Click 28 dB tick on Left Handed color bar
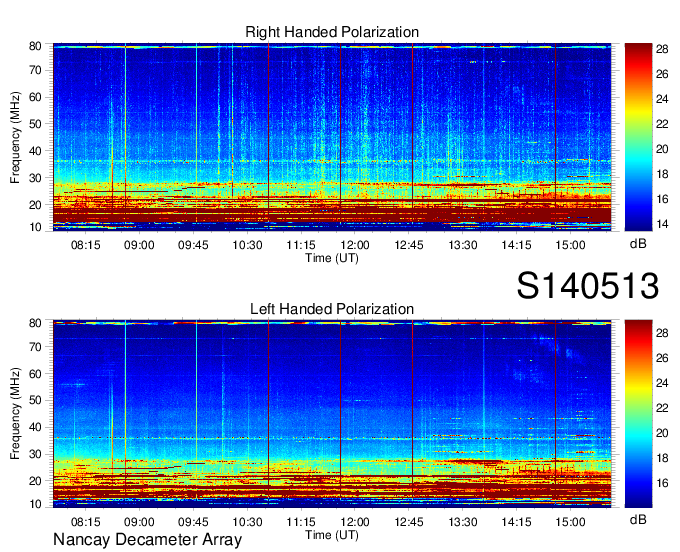680x552 pixels. [x=662, y=333]
